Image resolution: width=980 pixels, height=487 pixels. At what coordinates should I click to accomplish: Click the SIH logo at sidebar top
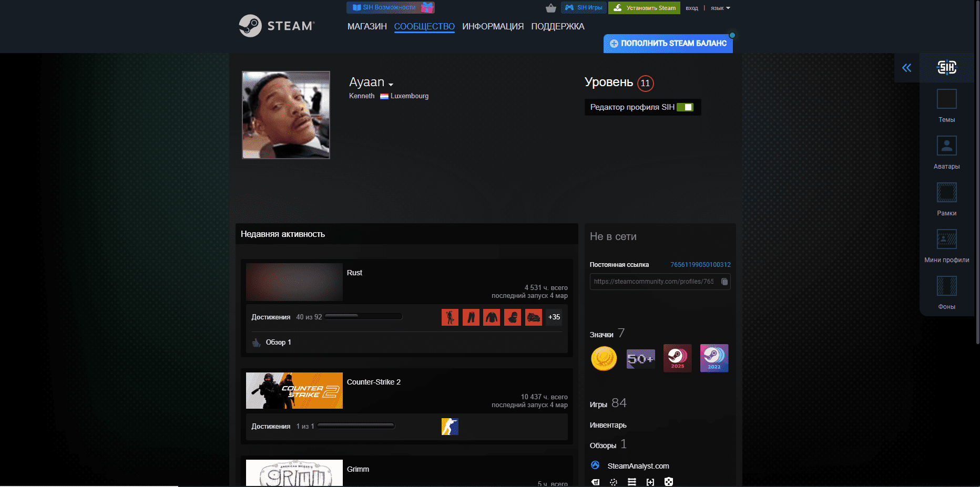(x=947, y=67)
